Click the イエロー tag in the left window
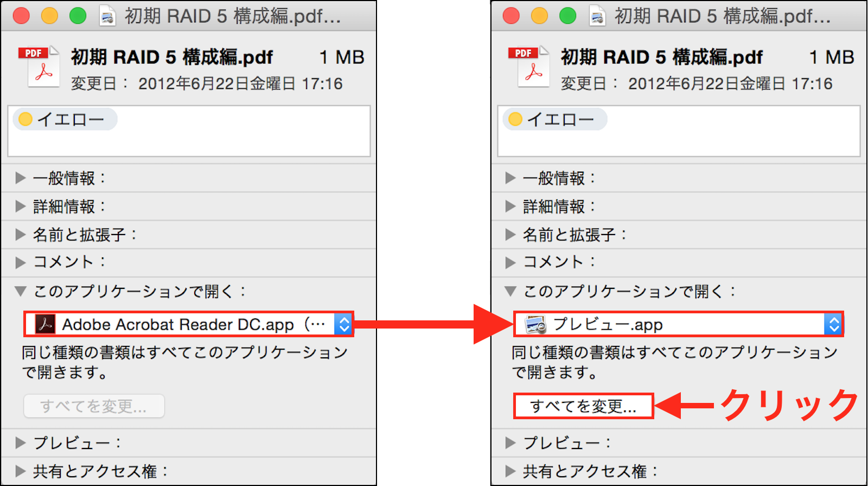The image size is (868, 486). click(65, 119)
